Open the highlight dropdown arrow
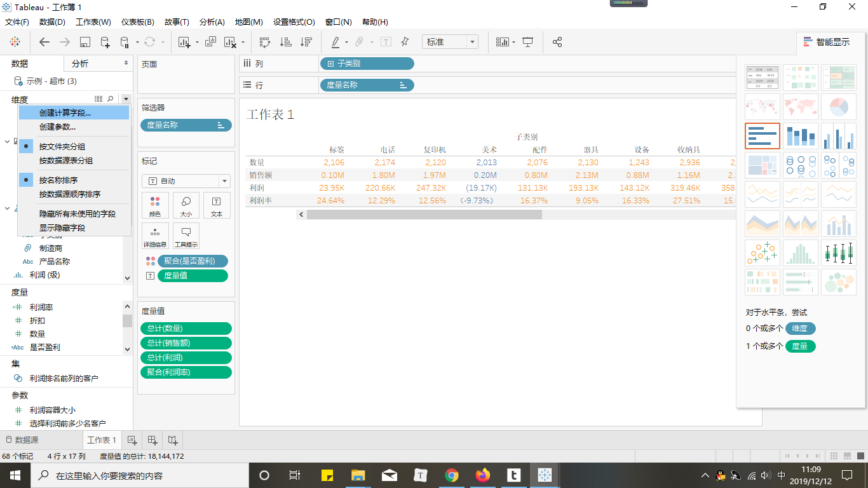The image size is (868, 488). point(346,43)
